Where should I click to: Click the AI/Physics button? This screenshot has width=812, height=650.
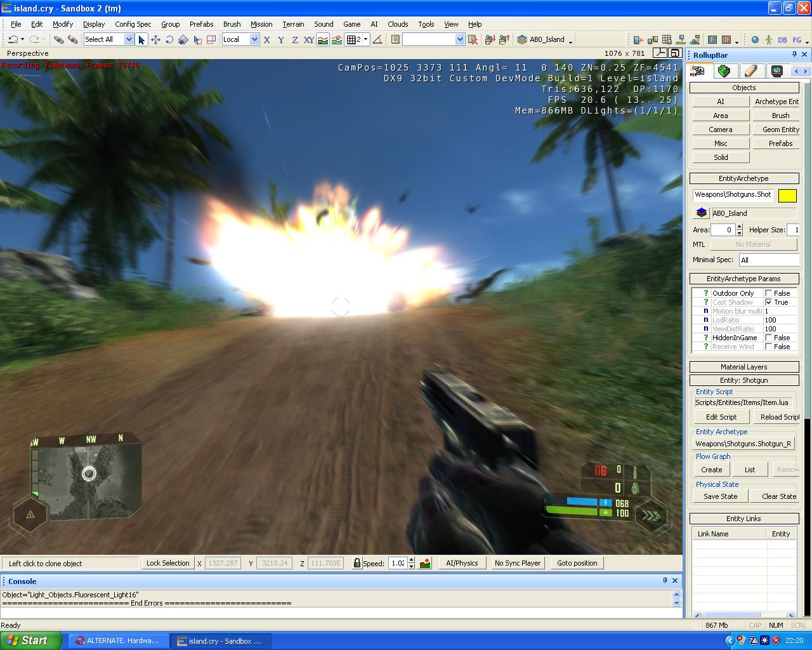coord(462,563)
